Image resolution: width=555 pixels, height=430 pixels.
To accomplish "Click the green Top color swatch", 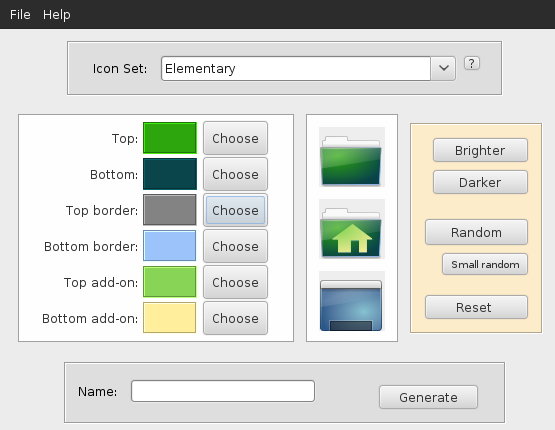I will (x=170, y=138).
